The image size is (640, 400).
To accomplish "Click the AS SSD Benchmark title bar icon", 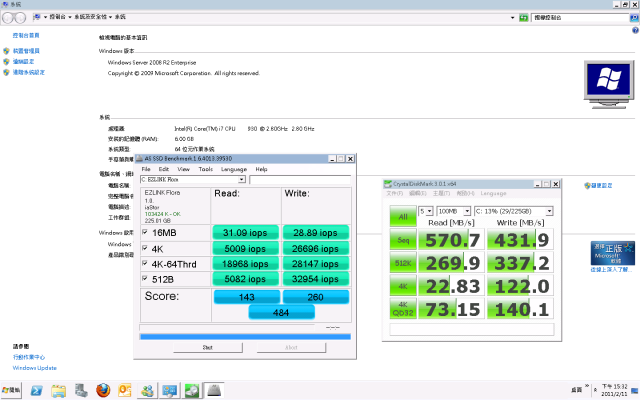I will (139, 158).
